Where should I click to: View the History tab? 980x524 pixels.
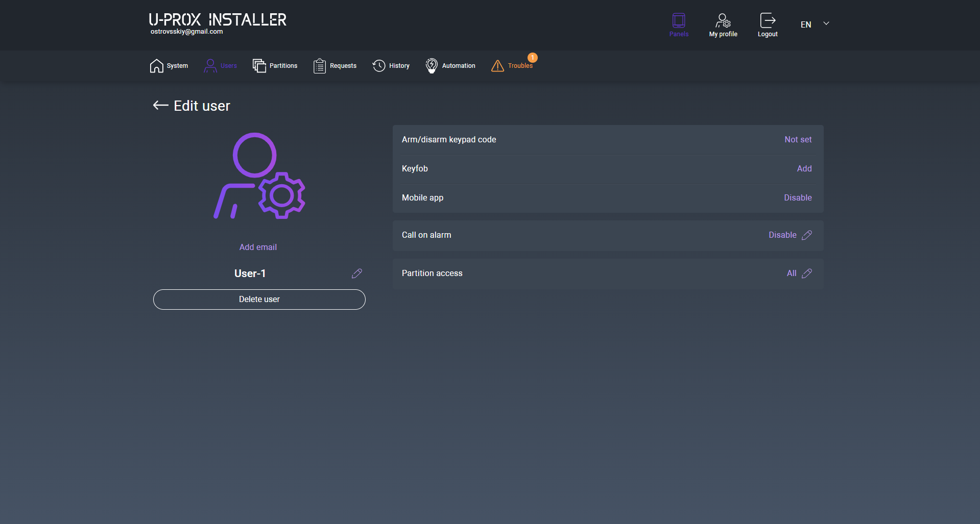click(x=391, y=66)
